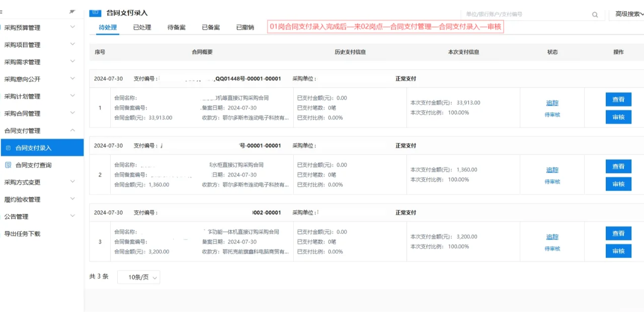This screenshot has height=322, width=644.
Task: Click 审核 for the 33,913.00 payment
Action: pos(618,117)
